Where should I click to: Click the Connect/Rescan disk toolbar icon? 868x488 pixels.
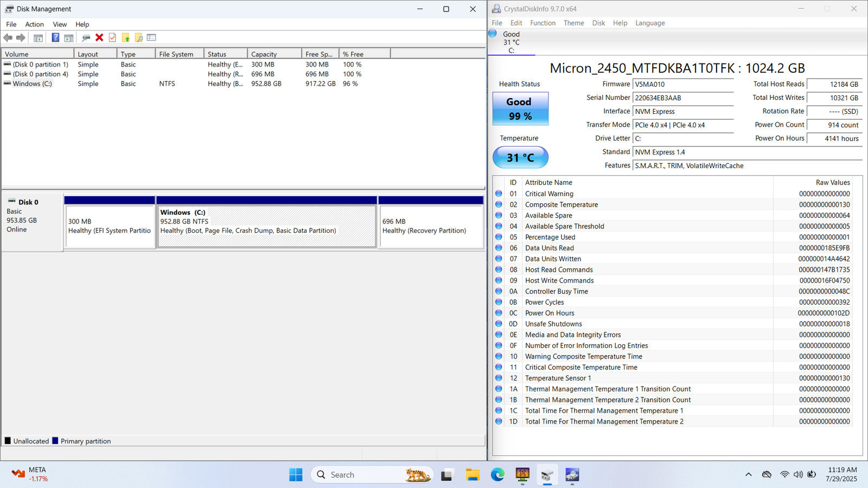tap(86, 38)
